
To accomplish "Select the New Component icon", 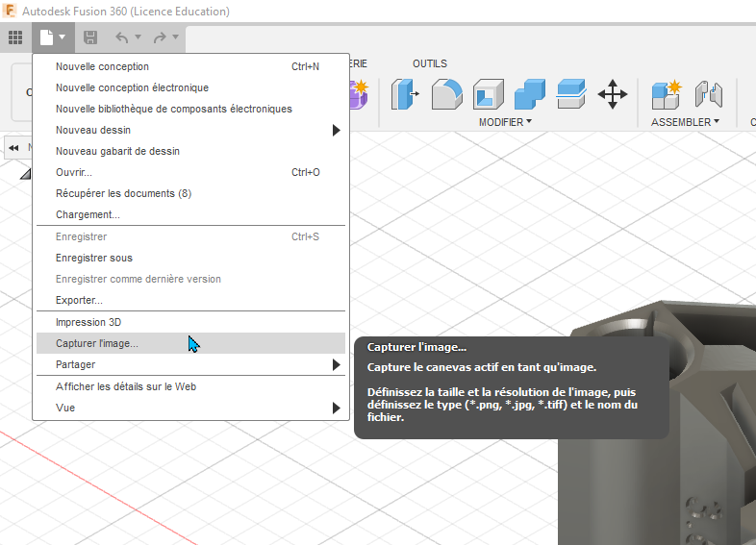I will tap(667, 94).
